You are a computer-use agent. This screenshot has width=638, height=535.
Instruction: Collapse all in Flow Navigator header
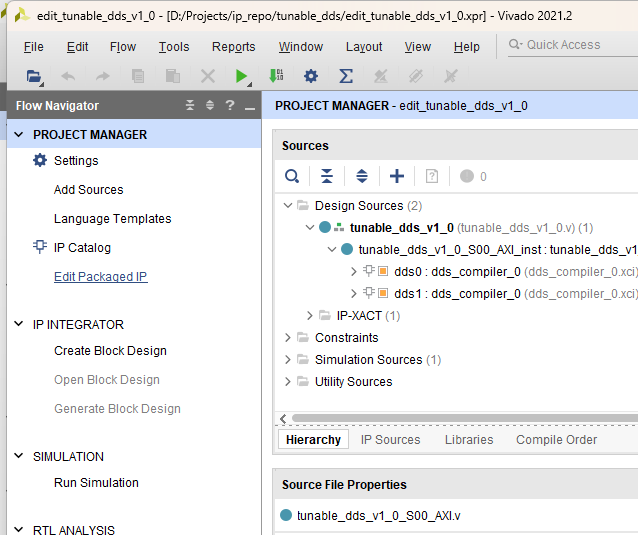coord(190,105)
